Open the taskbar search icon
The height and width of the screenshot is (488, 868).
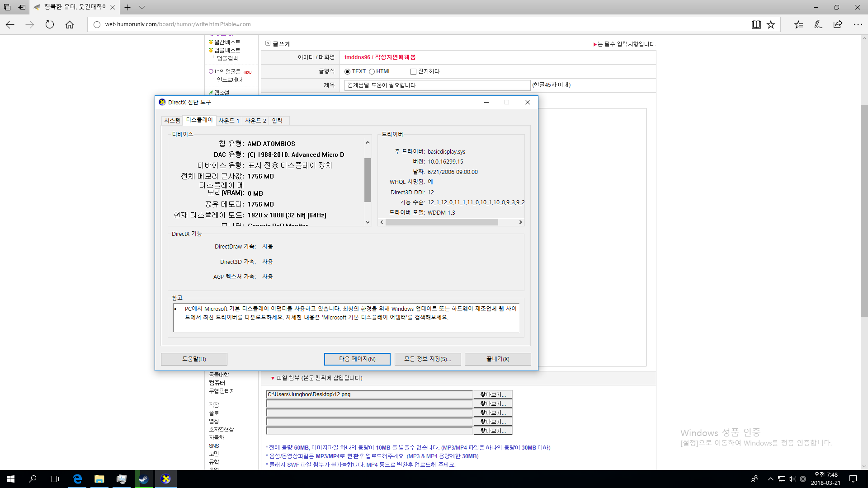click(x=33, y=479)
